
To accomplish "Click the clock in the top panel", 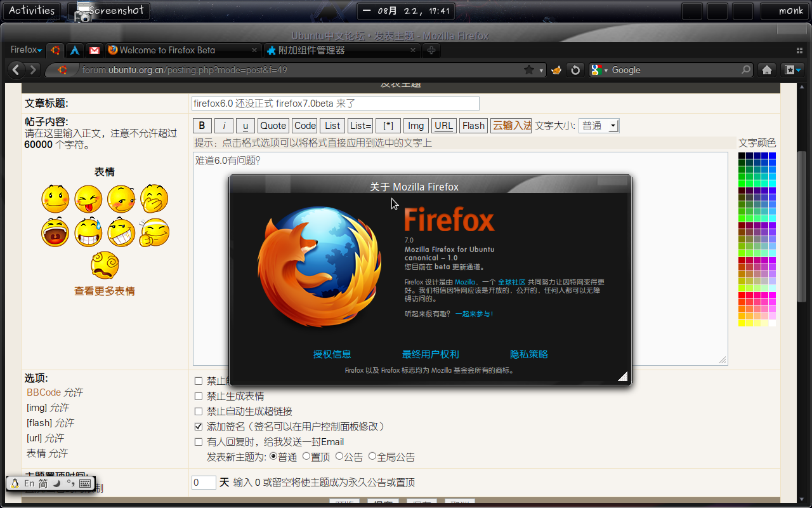I will point(406,11).
